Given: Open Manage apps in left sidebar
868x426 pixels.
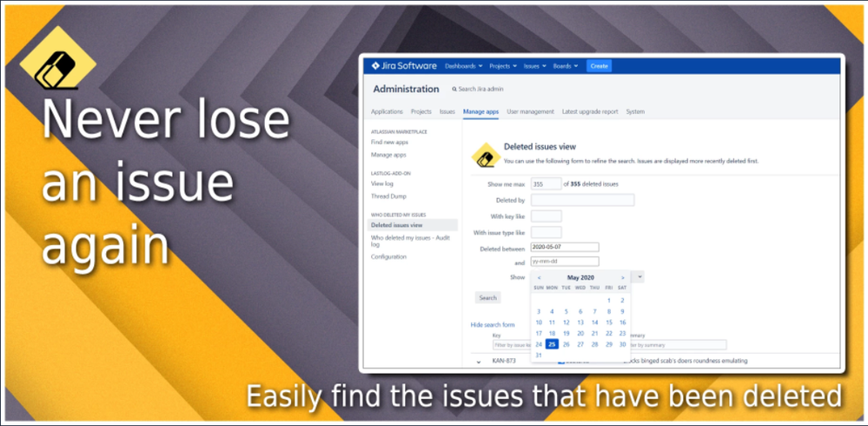Looking at the screenshot, I should 388,155.
